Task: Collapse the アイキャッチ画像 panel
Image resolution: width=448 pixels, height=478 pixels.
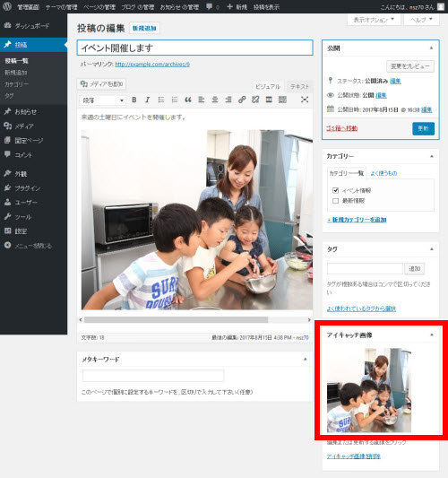Action: click(432, 335)
